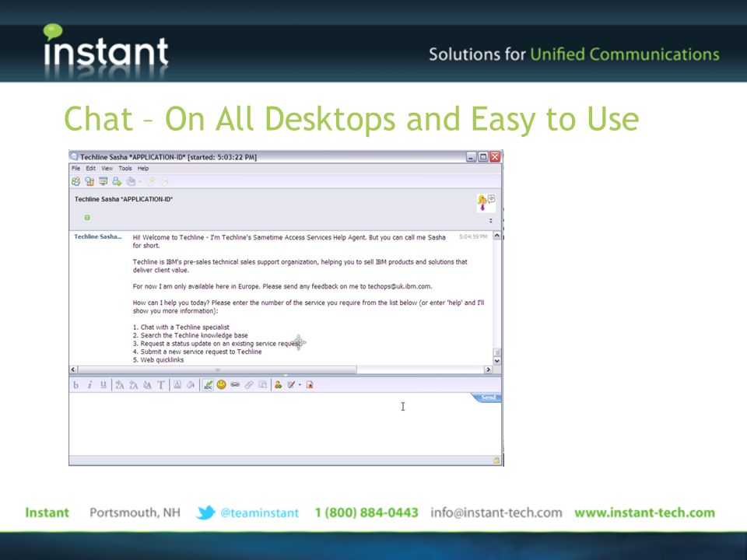Click the red document icon in chat toolbar

[310, 385]
